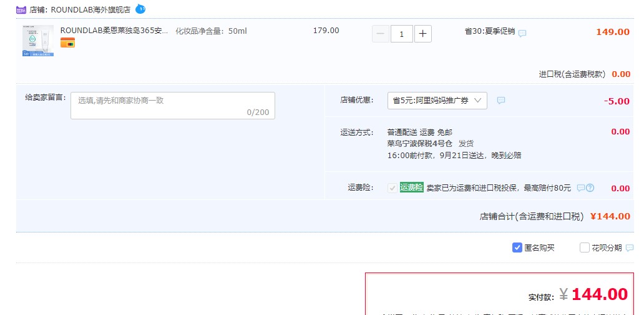Open the info bubble beside 省30:夏季促销
This screenshot has width=644, height=315.
coord(522,33)
